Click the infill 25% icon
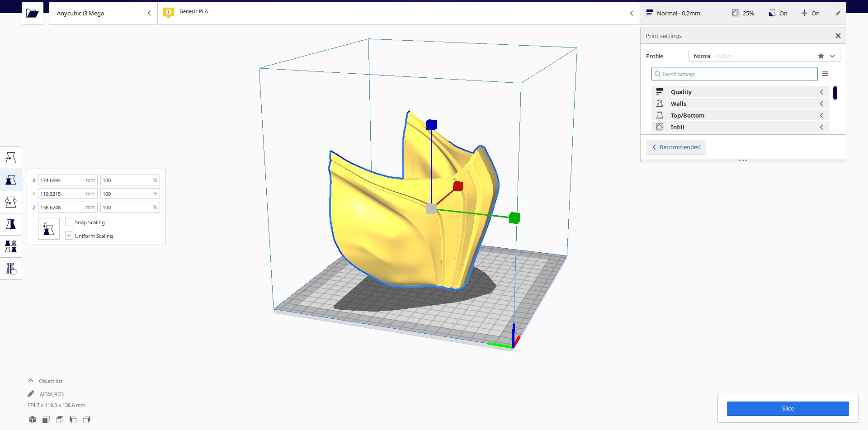This screenshot has height=430, width=868. click(736, 13)
